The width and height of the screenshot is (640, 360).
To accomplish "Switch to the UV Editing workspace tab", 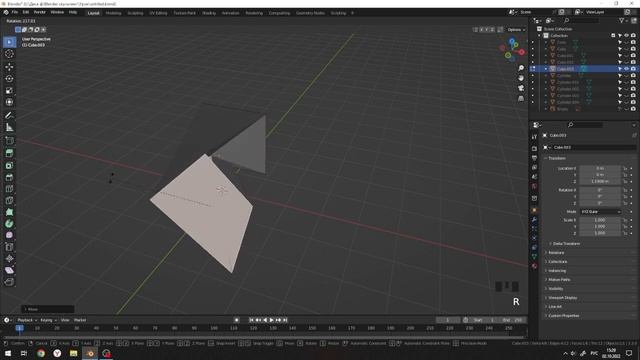I will coord(158,13).
